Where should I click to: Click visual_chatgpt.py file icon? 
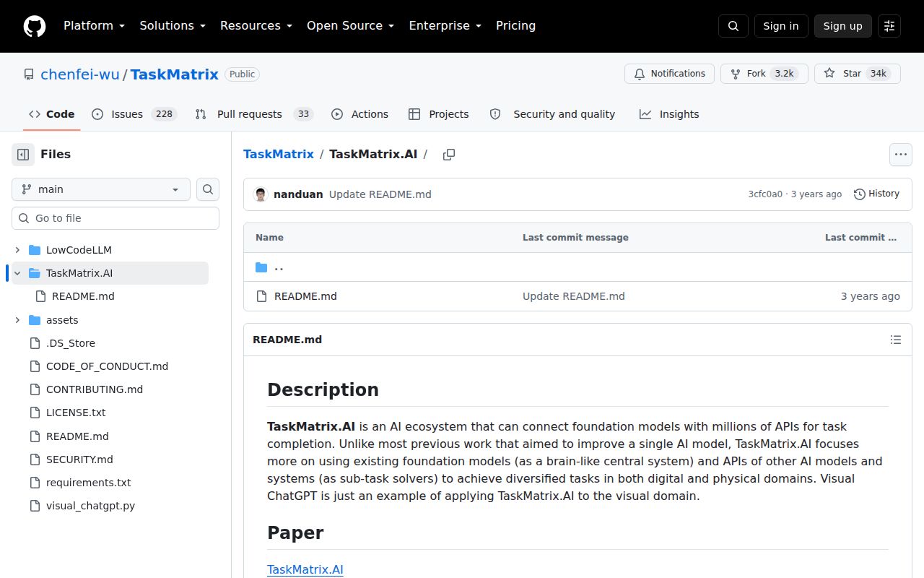(35, 506)
